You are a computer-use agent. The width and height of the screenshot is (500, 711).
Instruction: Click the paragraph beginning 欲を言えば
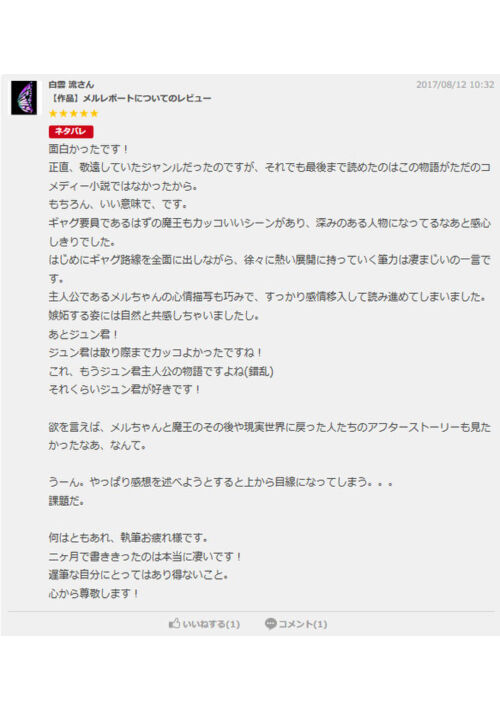click(270, 436)
